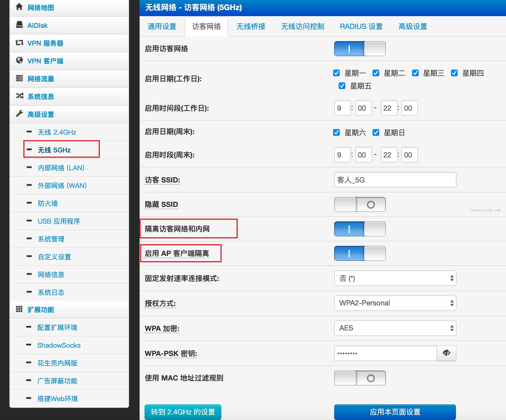Viewport: 506px width, 420px height.
Task: Uncheck the 星期三 checkbox
Action: click(415, 73)
